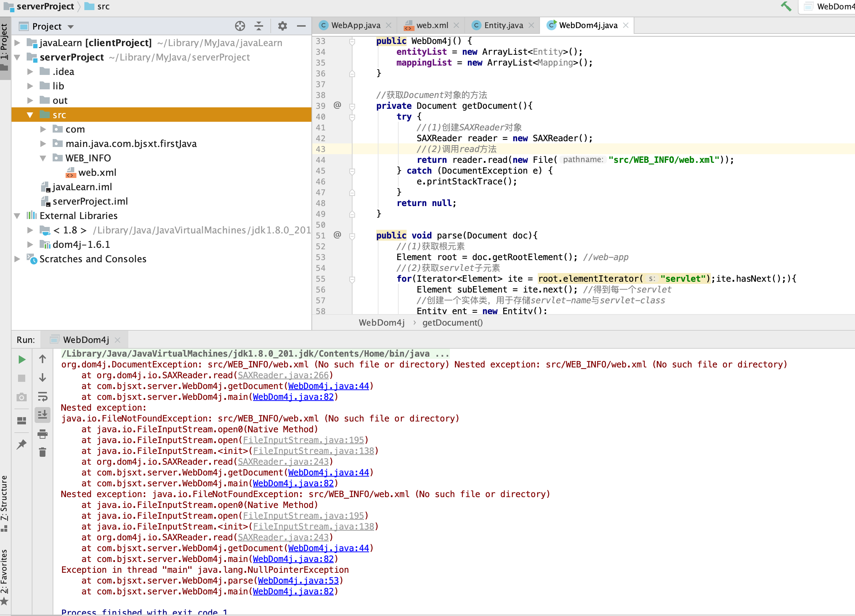Toggle Scroll to end in console
The width and height of the screenshot is (855, 616).
tap(43, 415)
